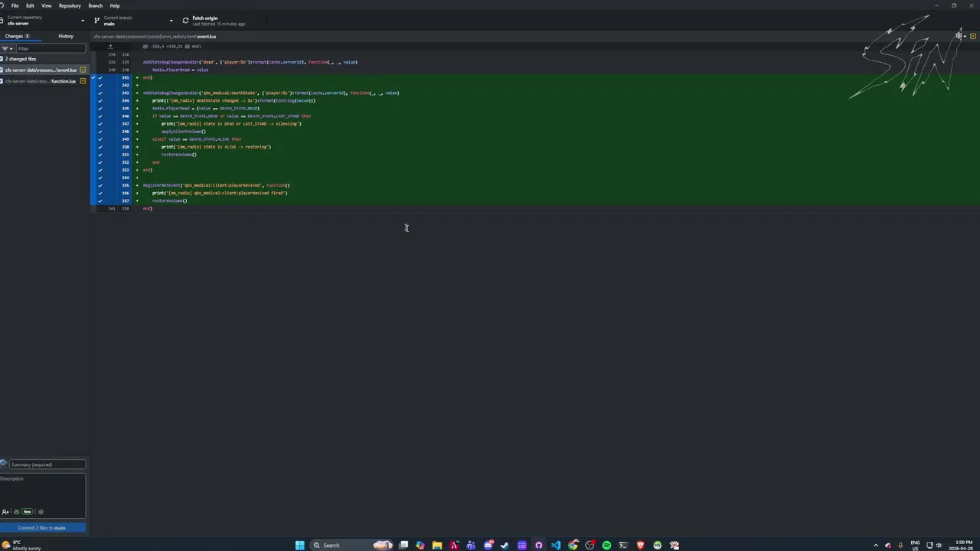Open the filter options dropdown

click(x=6, y=48)
